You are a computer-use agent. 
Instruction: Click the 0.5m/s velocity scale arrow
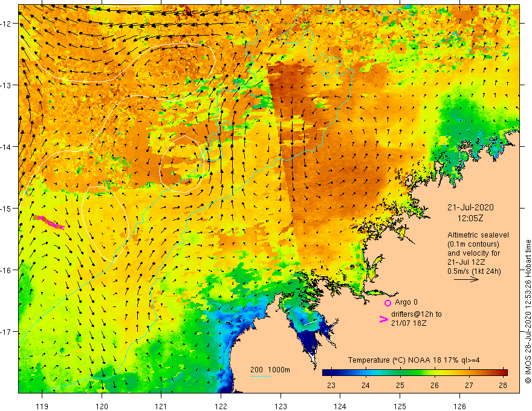pyautogui.click(x=466, y=279)
